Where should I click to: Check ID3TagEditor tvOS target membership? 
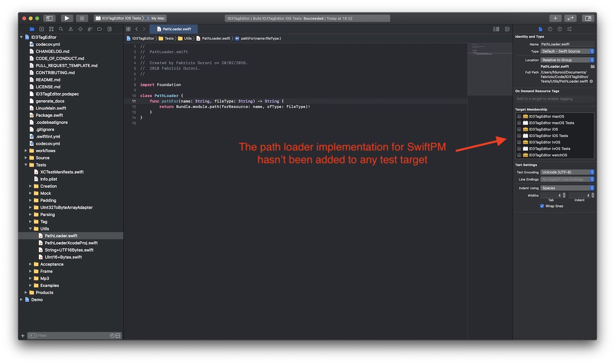[x=519, y=142]
